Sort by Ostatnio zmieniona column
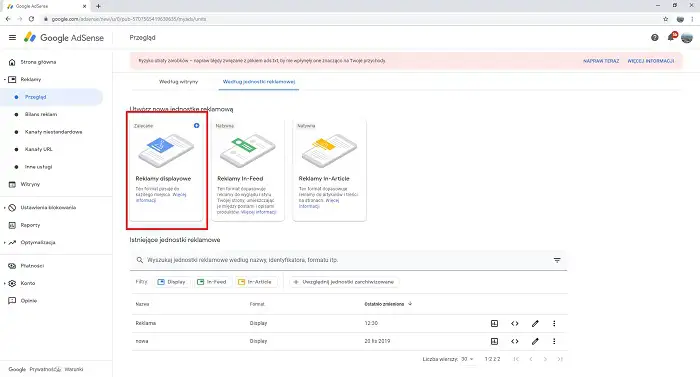The height and width of the screenshot is (377, 700). click(x=388, y=304)
